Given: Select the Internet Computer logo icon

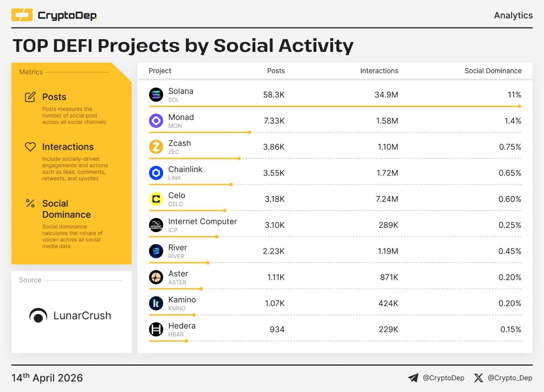Looking at the screenshot, I should point(156,225).
